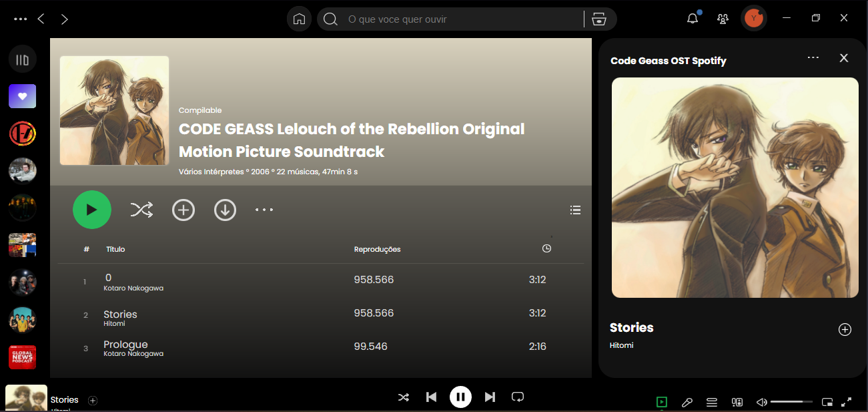Open the friend activity panel
Screen dimensions: 868x412
[x=723, y=18]
